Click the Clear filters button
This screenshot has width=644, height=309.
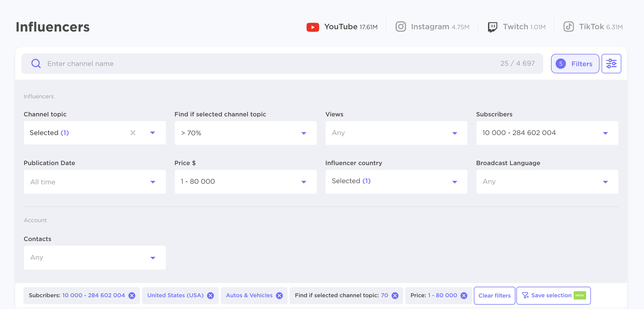494,296
